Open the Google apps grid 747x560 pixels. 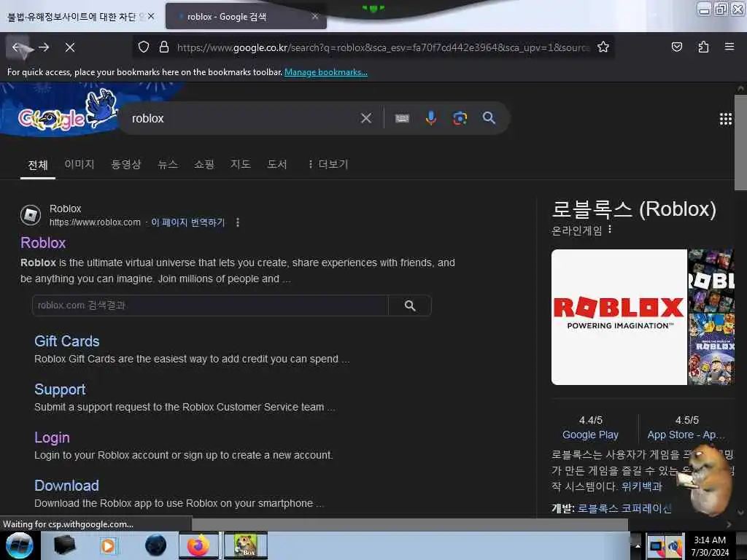coord(725,119)
